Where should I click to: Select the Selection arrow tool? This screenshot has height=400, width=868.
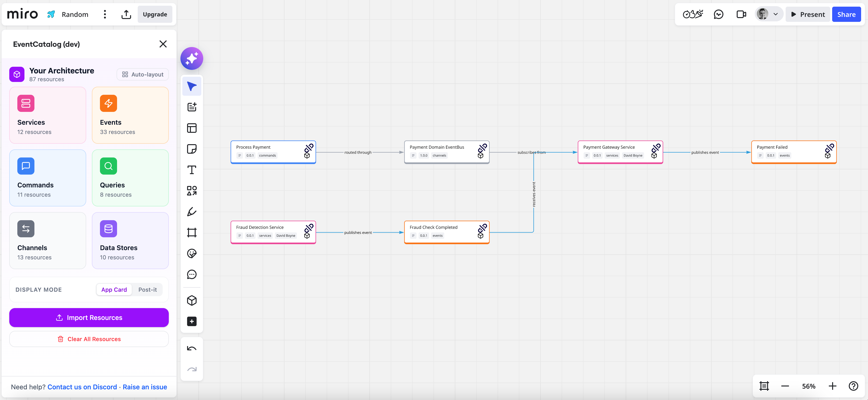click(x=191, y=86)
